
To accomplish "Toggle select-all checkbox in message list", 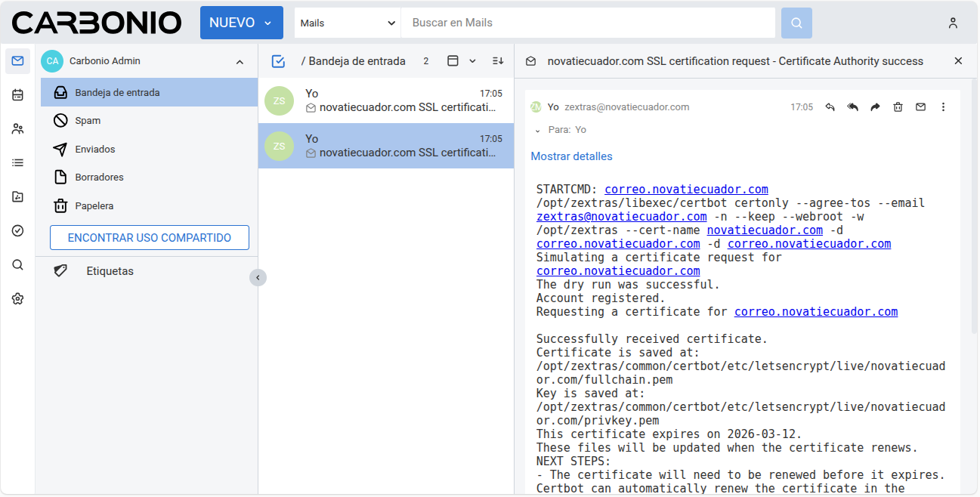I will [x=278, y=61].
